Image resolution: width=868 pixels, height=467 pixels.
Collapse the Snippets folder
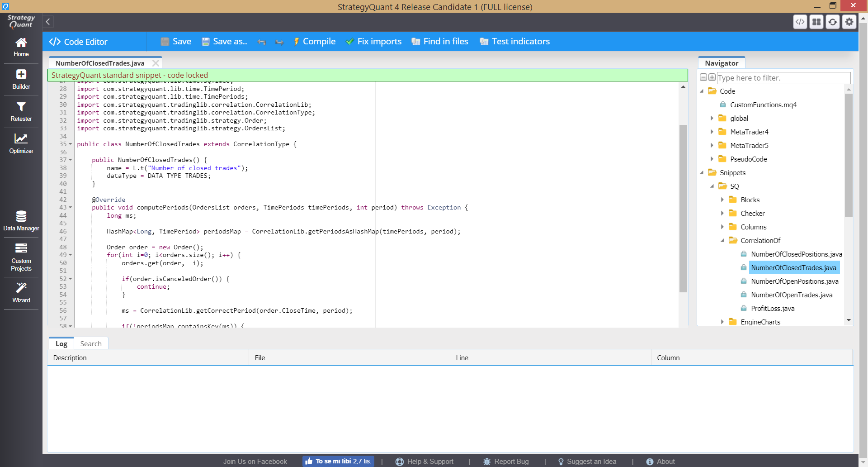(x=702, y=172)
